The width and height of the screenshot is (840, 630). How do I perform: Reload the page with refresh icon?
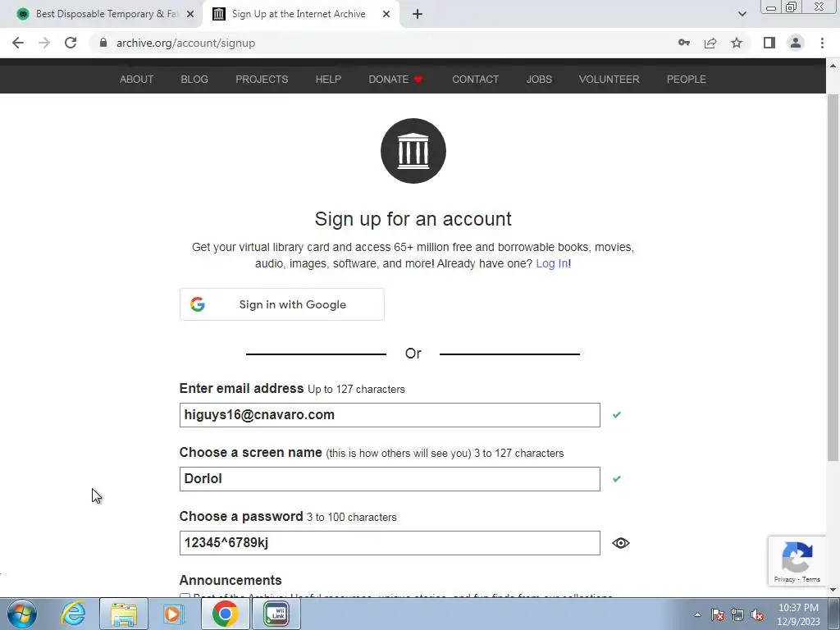(71, 43)
